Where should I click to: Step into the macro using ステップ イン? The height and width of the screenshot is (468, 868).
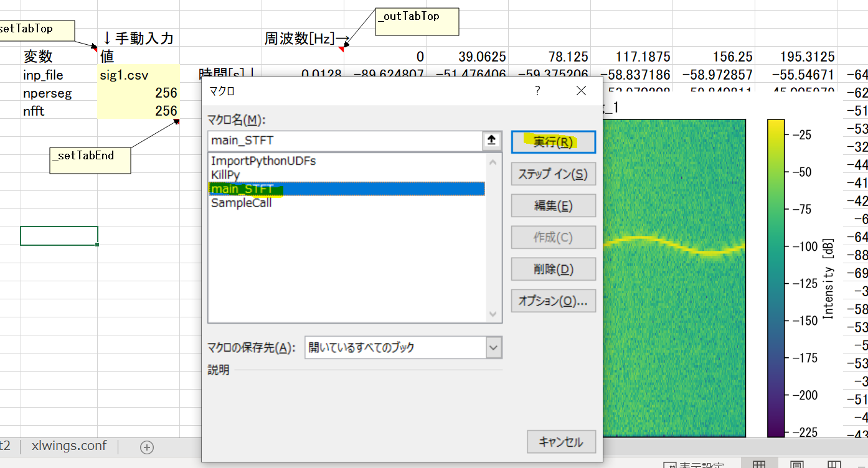(x=553, y=174)
